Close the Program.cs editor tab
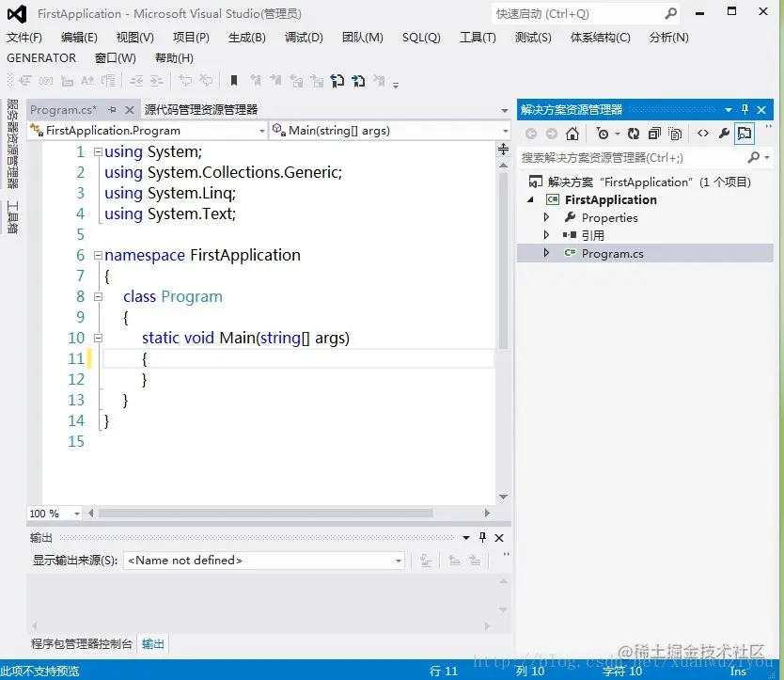This screenshot has height=680, width=784. [130, 110]
